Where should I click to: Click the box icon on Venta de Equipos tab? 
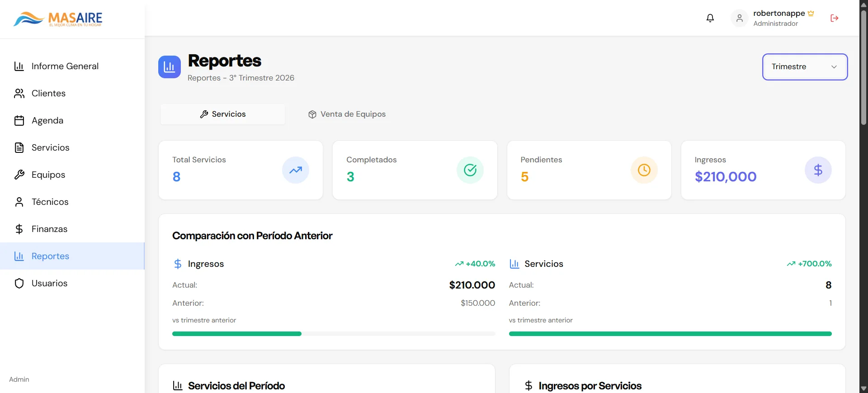point(312,114)
